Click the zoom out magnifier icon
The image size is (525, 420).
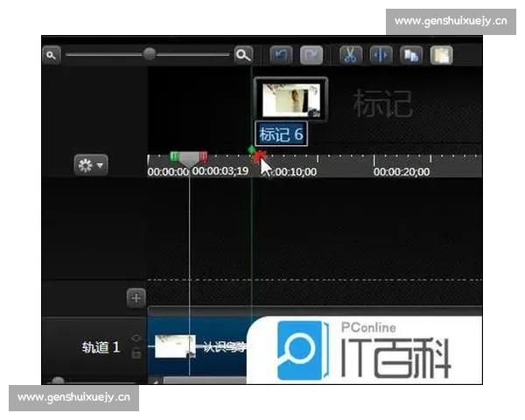(52, 55)
